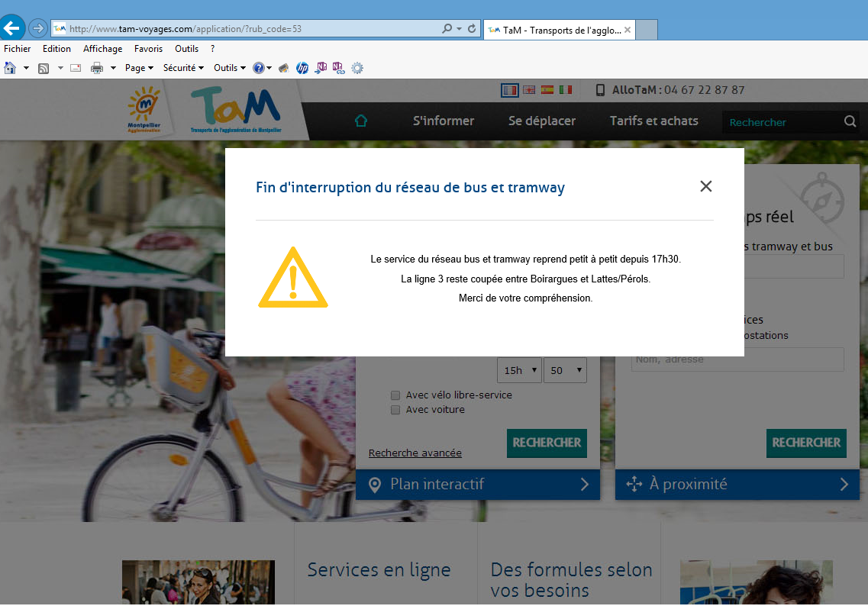The image size is (868, 606).
Task: Tick the 'Avec voiture' checkbox
Action: tap(395, 410)
